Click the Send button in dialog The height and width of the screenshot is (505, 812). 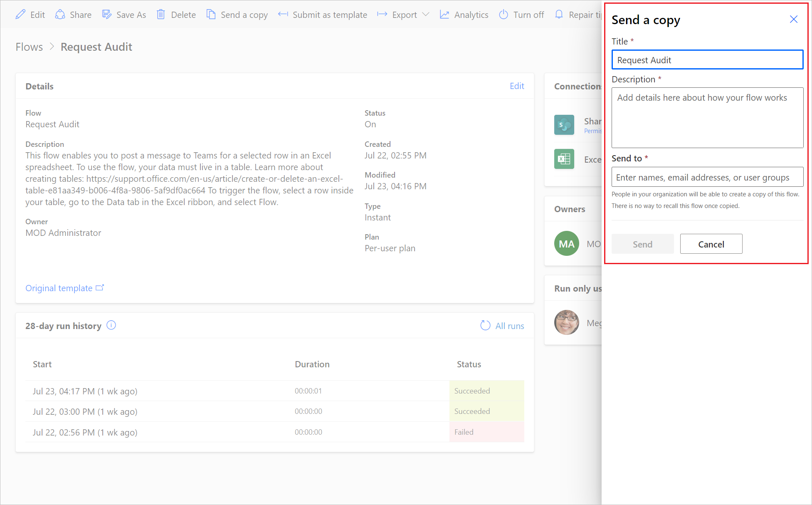pos(642,243)
